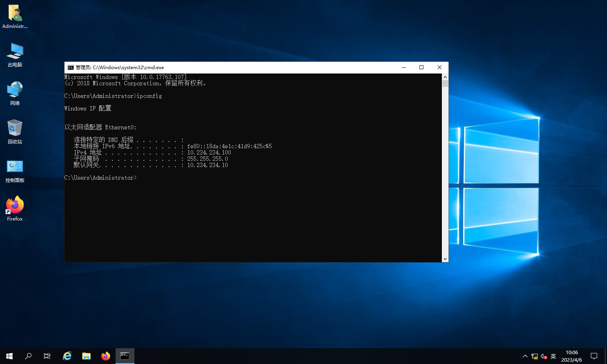Toggle the muted volume tray icon
Screen dimensions: 607x364
coord(544,356)
